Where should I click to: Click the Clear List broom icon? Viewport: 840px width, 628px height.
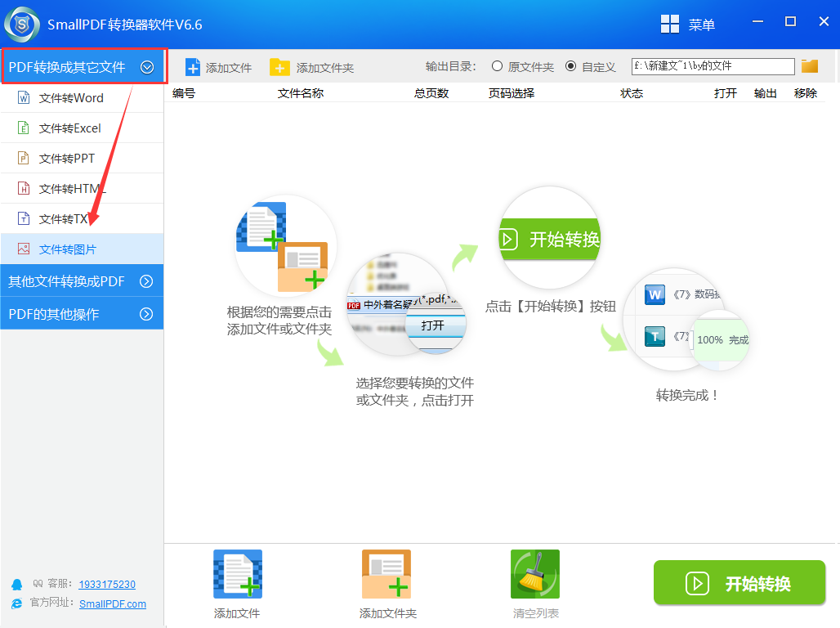click(x=535, y=575)
